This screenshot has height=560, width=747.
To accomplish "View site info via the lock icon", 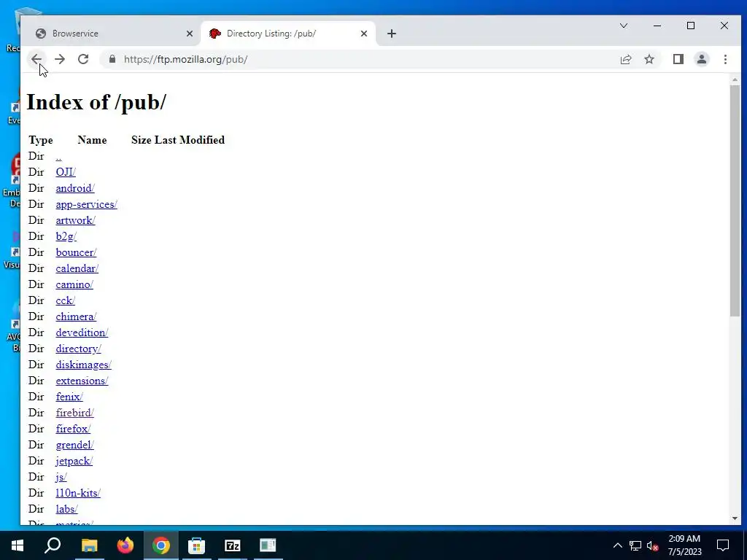I will click(112, 59).
